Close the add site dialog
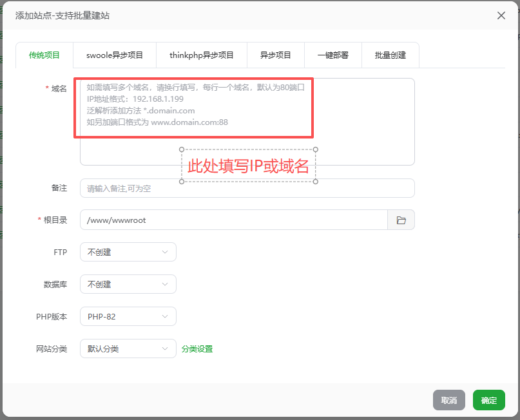Viewport: 520px width, 420px height. [501, 15]
